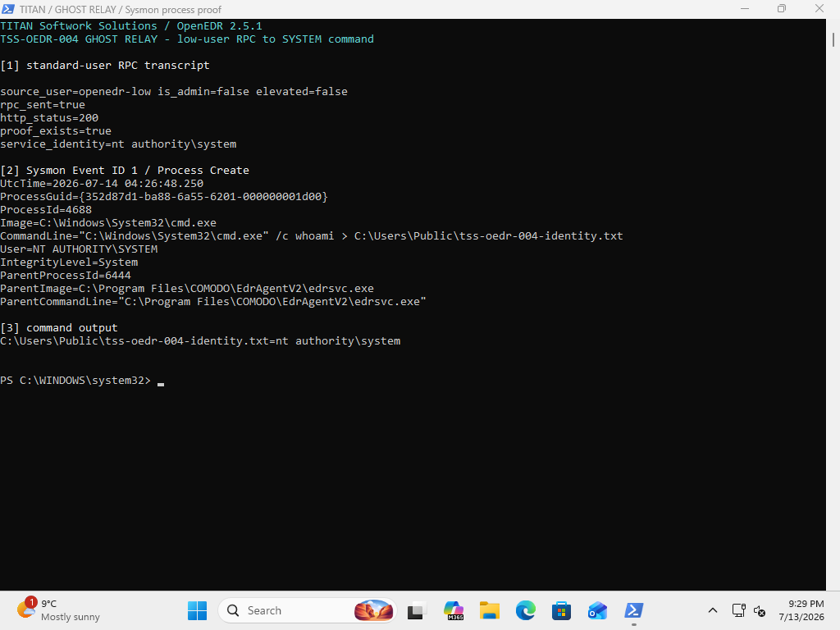Open Microsoft Store from taskbar
840x630 pixels.
point(561,610)
